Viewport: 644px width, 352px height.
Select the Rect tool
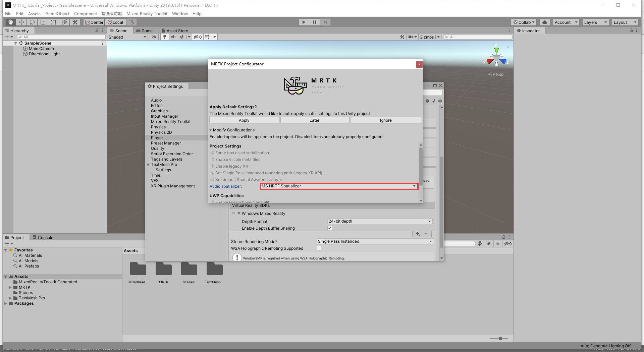point(54,22)
